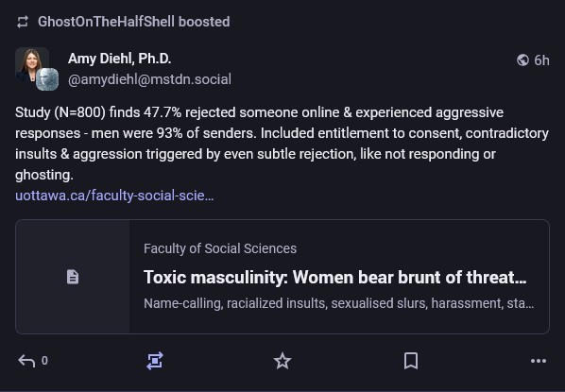Click the Faculty of Social Sciences label
565x392 pixels.
click(220, 248)
